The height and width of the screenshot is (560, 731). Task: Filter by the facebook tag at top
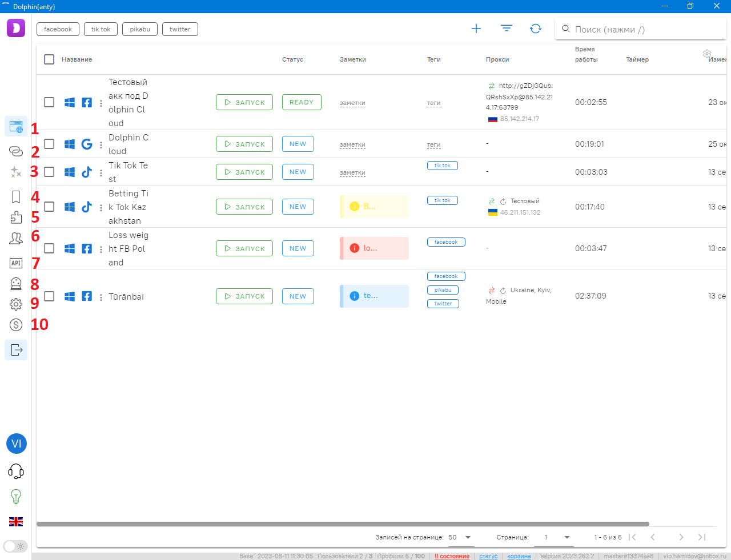[x=58, y=29]
